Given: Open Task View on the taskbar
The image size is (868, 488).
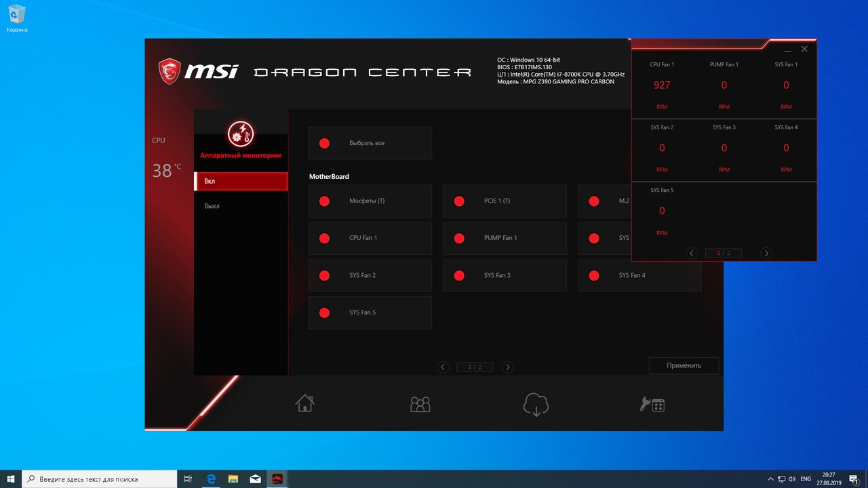Looking at the screenshot, I should point(188,479).
